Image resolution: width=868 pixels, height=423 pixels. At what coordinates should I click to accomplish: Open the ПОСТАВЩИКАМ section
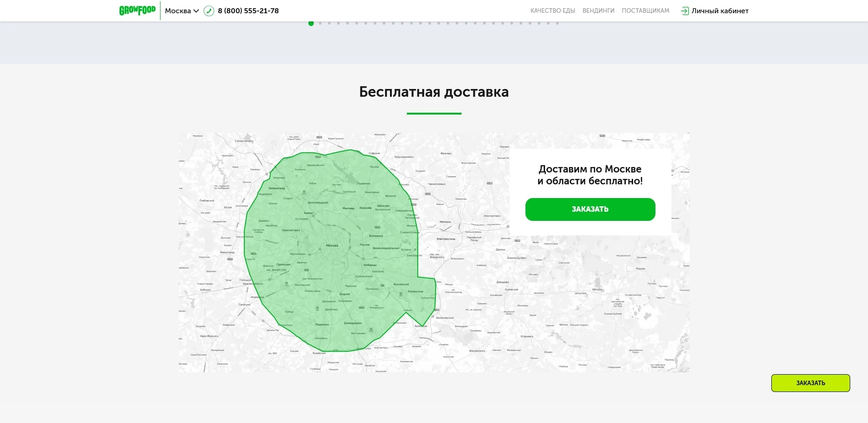tap(645, 11)
